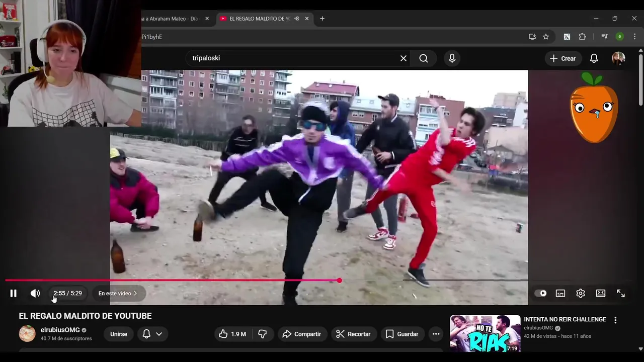Image resolution: width=644 pixels, height=362 pixels.
Task: Toggle autoplay switch in player
Action: tap(541, 294)
